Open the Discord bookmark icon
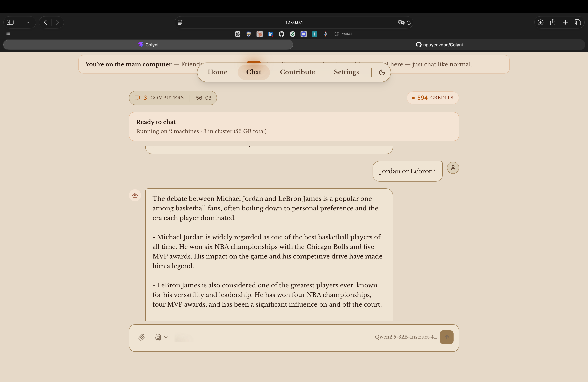The height and width of the screenshot is (382, 588). (x=303, y=34)
